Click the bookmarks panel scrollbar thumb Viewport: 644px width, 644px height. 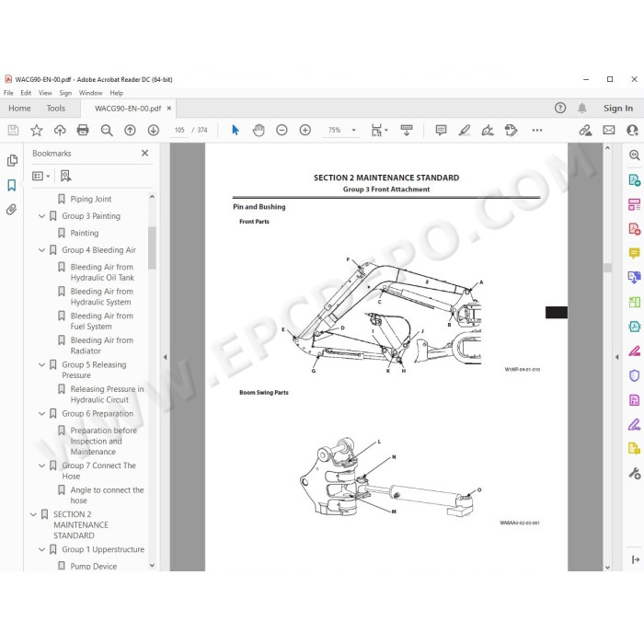tap(152, 247)
